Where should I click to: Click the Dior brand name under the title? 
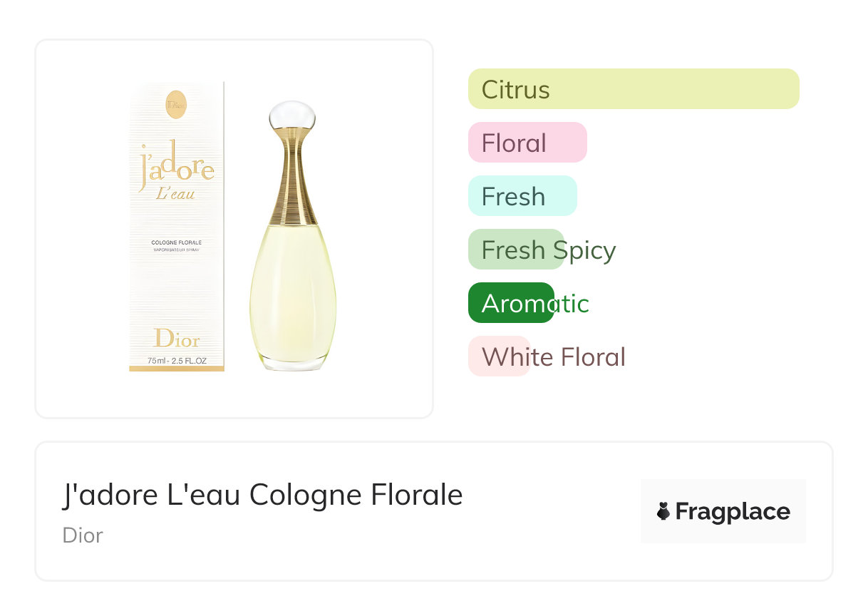coord(83,535)
